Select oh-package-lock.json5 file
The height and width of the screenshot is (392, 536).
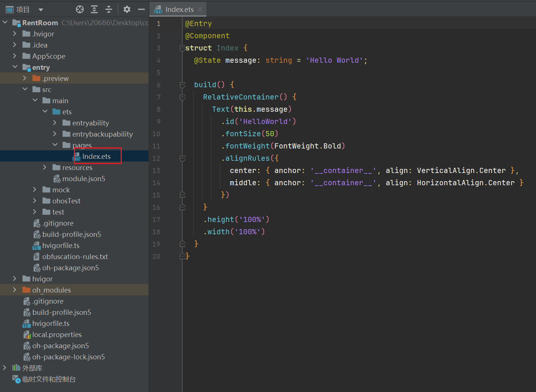click(69, 357)
